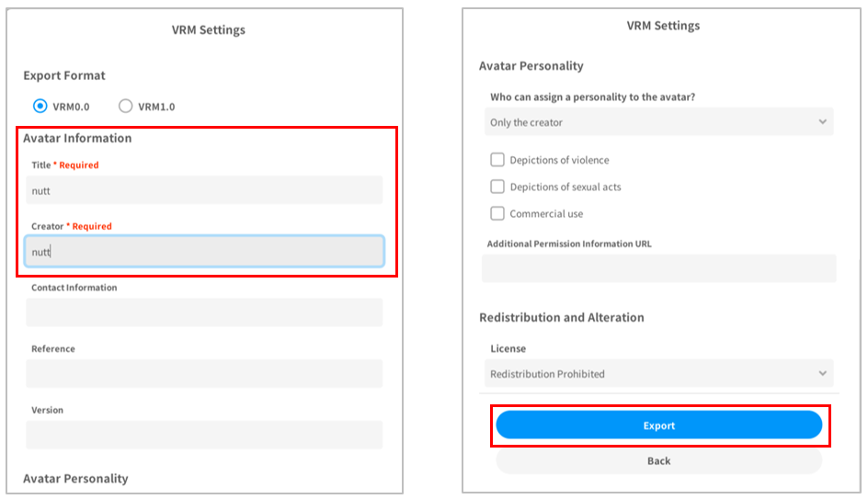868x499 pixels.
Task: Select the VRM1.0 export format radio button
Action: 126,106
